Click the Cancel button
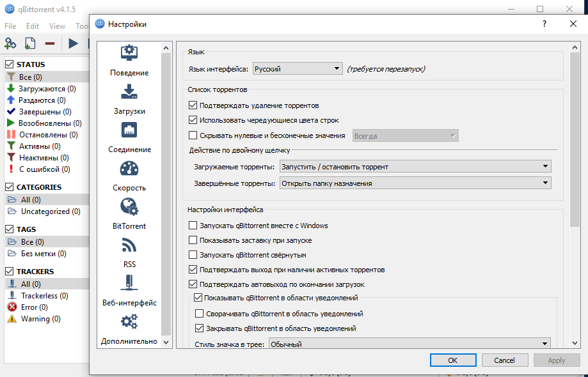 [504, 360]
